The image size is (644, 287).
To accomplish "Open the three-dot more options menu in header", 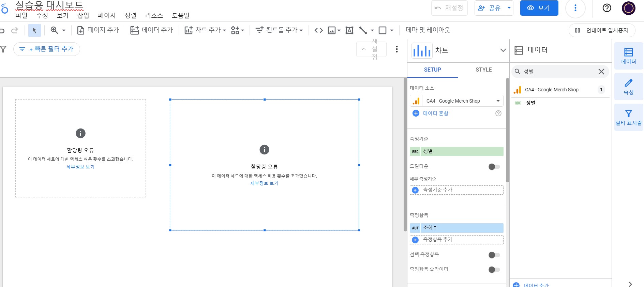I will pos(575,8).
